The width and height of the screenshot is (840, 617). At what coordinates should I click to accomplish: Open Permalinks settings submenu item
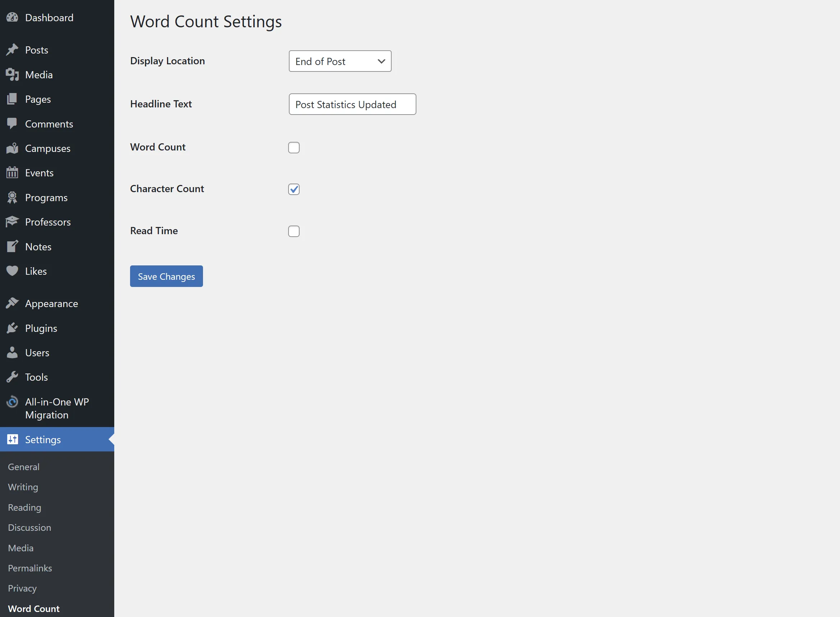click(30, 568)
